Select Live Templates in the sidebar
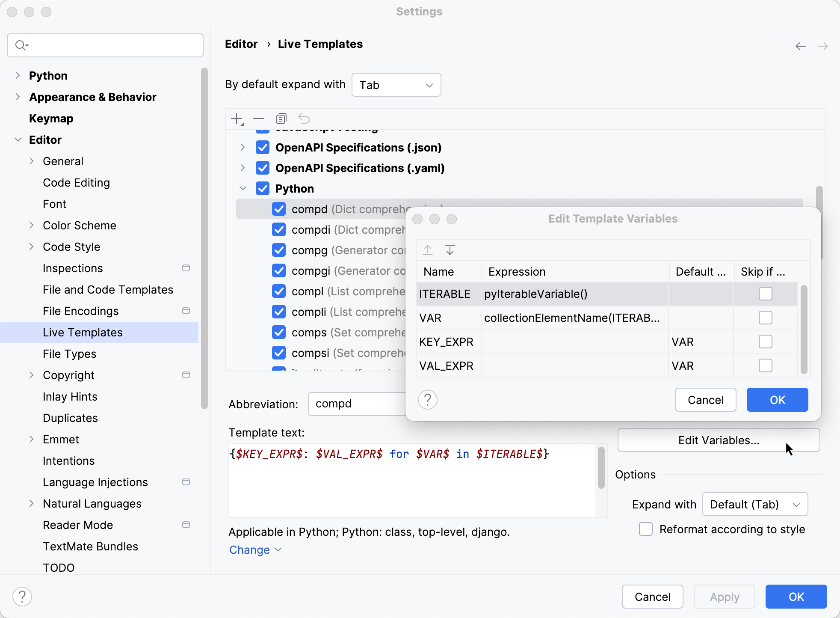The width and height of the screenshot is (840, 618). pos(83,333)
